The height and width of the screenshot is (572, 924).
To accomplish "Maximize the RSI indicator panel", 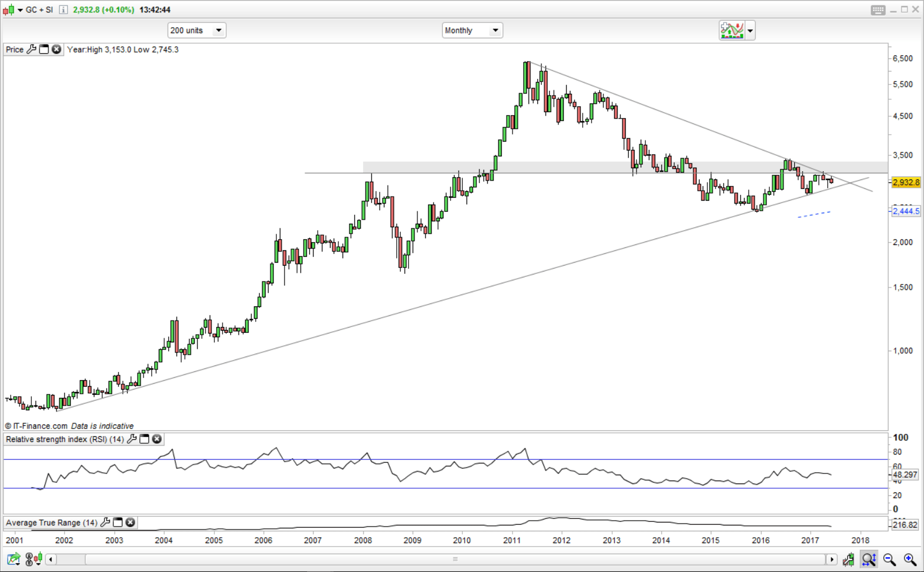I will tap(144, 439).
